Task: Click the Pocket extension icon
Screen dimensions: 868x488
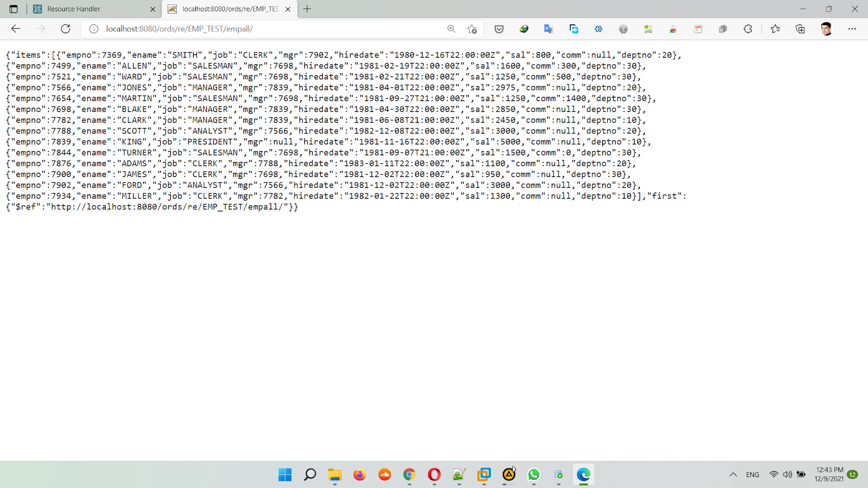Action: point(499,29)
